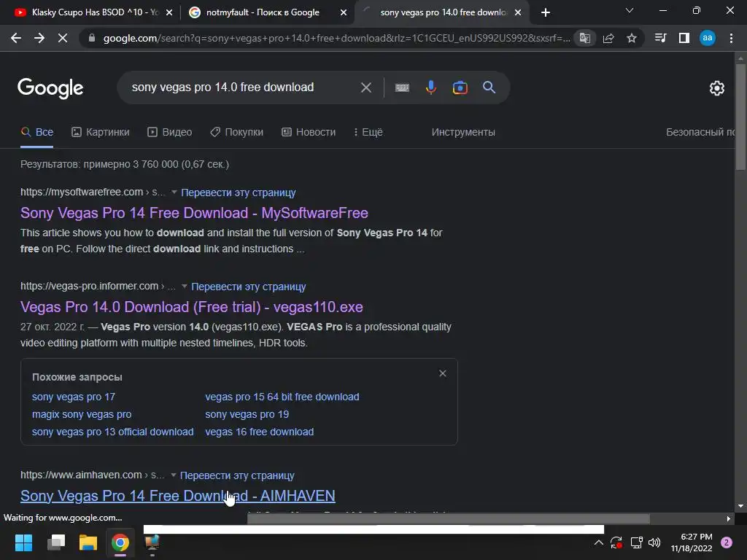Viewport: 747px width, 560px height.
Task: Open Инструменты search tools
Action: click(463, 132)
